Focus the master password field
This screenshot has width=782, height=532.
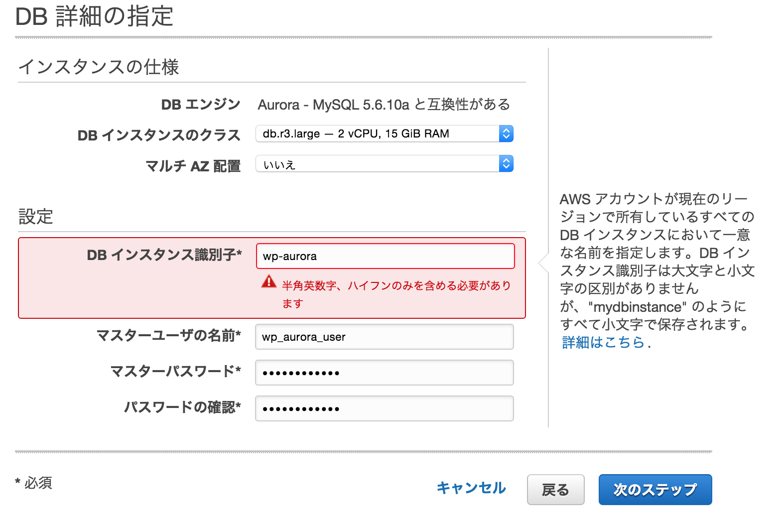coord(385,373)
